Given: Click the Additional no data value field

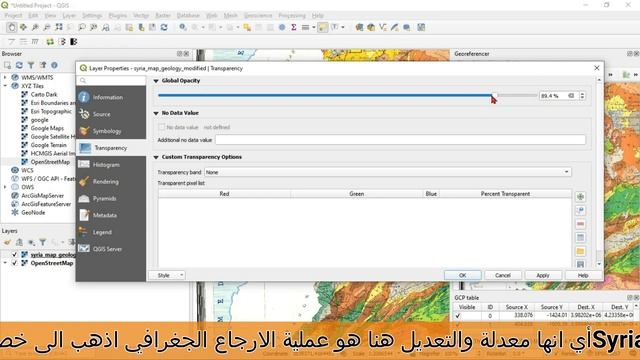Looking at the screenshot, I should click(x=400, y=140).
